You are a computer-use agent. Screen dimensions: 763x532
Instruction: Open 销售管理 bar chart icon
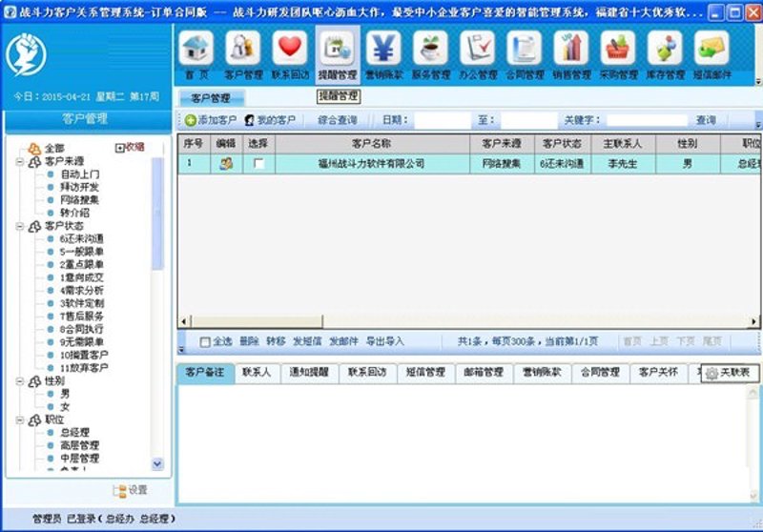click(570, 48)
